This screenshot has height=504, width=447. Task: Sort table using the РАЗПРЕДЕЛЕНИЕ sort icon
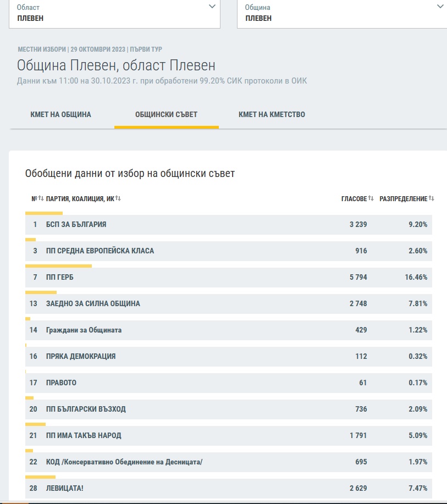tap(432, 198)
